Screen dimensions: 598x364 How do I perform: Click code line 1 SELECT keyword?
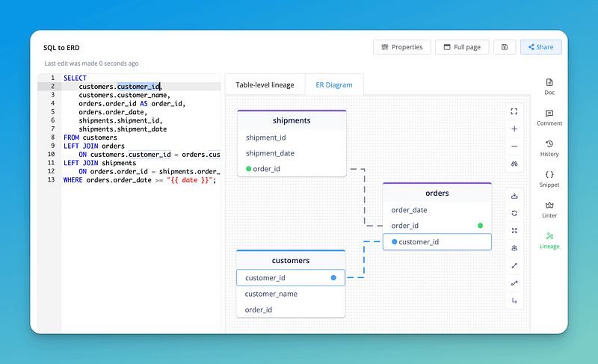(75, 78)
